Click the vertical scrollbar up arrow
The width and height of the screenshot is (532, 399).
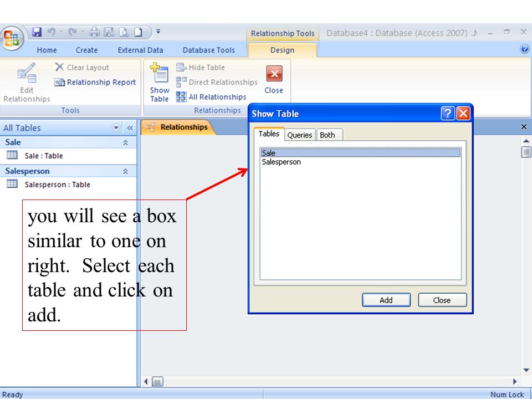click(x=526, y=140)
